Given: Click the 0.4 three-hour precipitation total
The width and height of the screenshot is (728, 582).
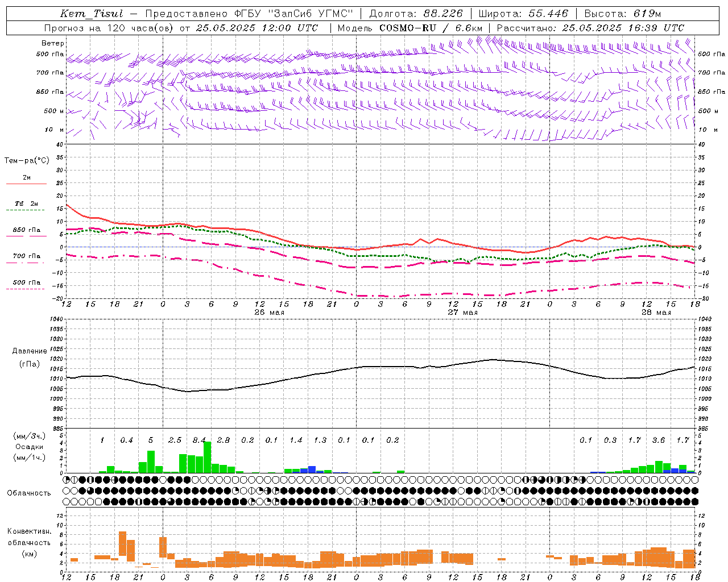Looking at the screenshot, I should [126, 440].
